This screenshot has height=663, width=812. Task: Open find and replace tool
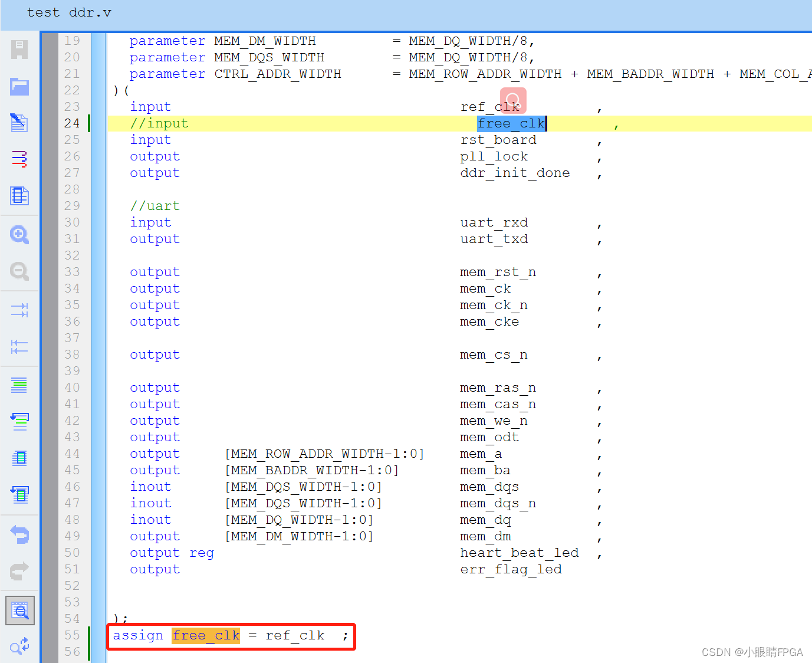(x=19, y=646)
